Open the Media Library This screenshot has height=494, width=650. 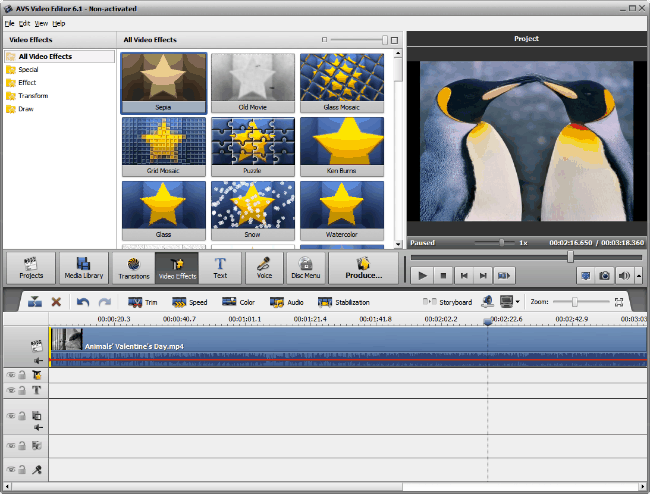84,267
